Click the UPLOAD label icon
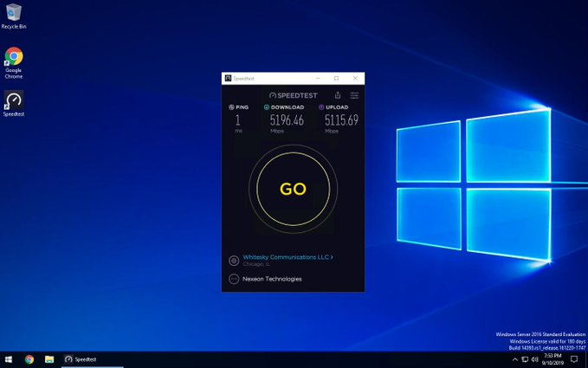The height and width of the screenshot is (368, 588). coord(321,107)
